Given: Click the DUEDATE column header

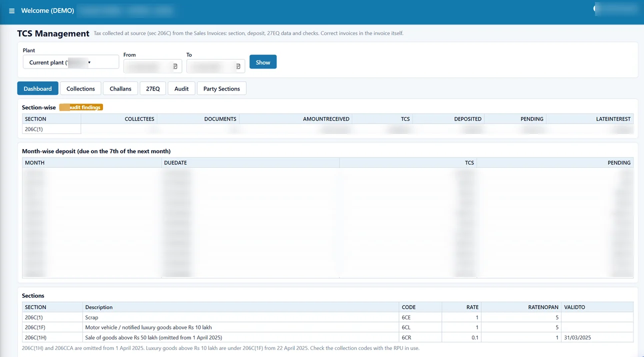Looking at the screenshot, I should tap(250, 162).
